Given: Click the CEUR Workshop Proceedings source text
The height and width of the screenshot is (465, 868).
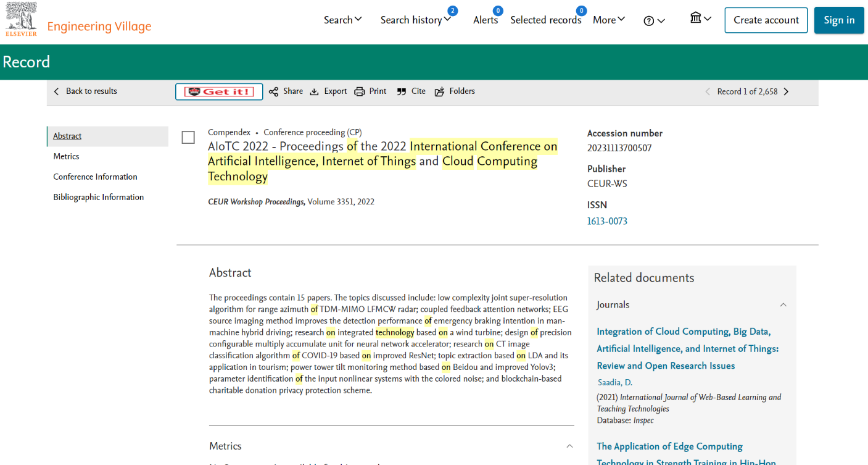Looking at the screenshot, I should (x=256, y=202).
